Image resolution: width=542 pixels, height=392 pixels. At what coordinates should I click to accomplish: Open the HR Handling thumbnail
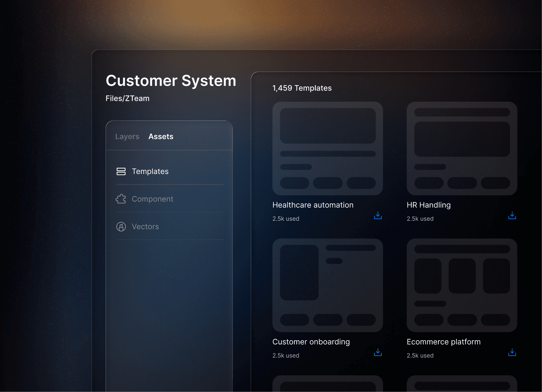462,149
